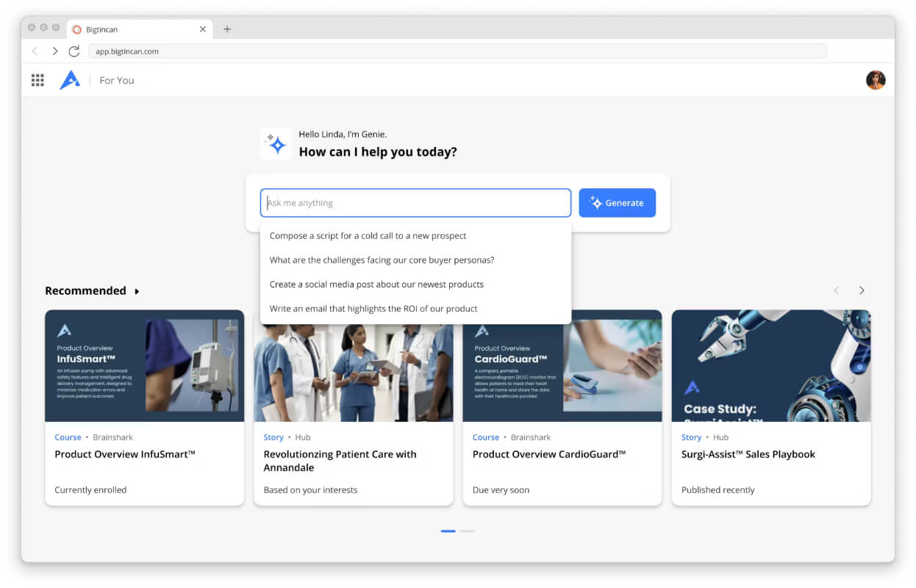Viewport: 916px width, 588px height.
Task: Click the app.bigtincan.com address bar
Action: 458,51
